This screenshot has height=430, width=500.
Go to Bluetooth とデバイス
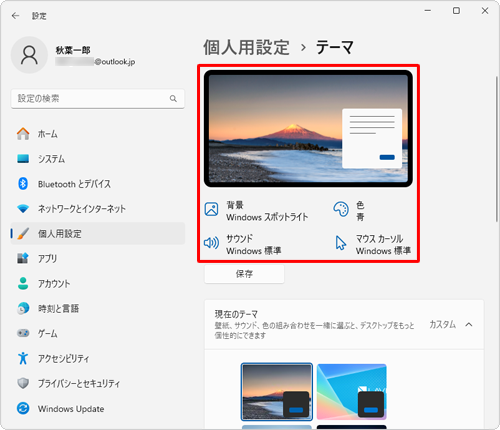[x=98, y=184]
